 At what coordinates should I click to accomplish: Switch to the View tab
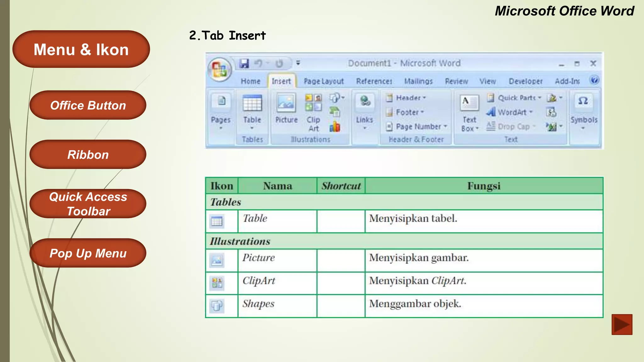(488, 81)
